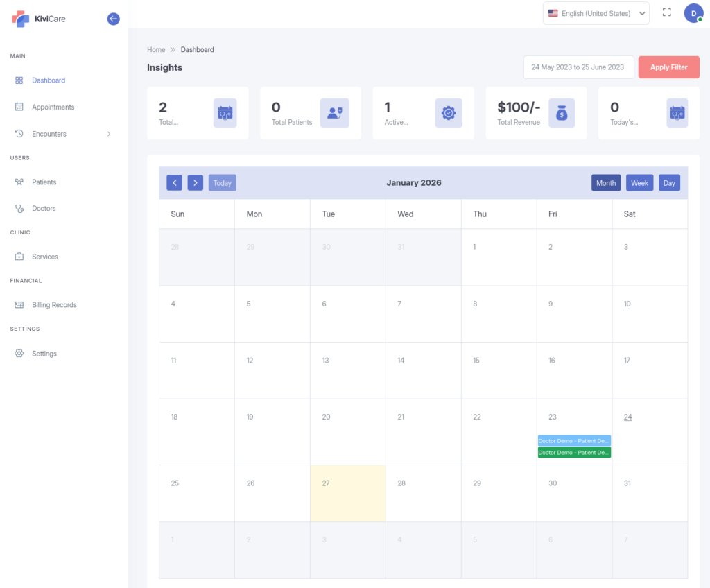Viewport: 710px width, 588px height.
Task: Click the KiviCare logo
Action: 40,19
